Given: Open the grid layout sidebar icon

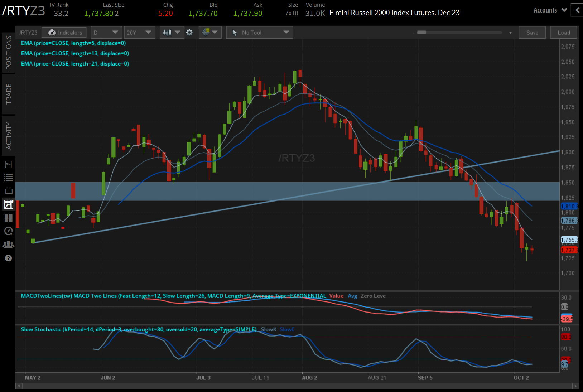Looking at the screenshot, I should [8, 218].
